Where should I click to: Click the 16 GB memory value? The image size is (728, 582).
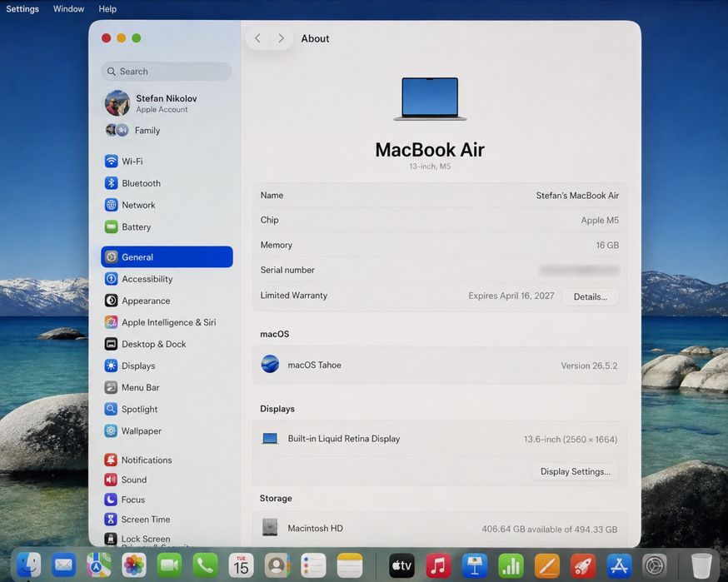tap(607, 245)
